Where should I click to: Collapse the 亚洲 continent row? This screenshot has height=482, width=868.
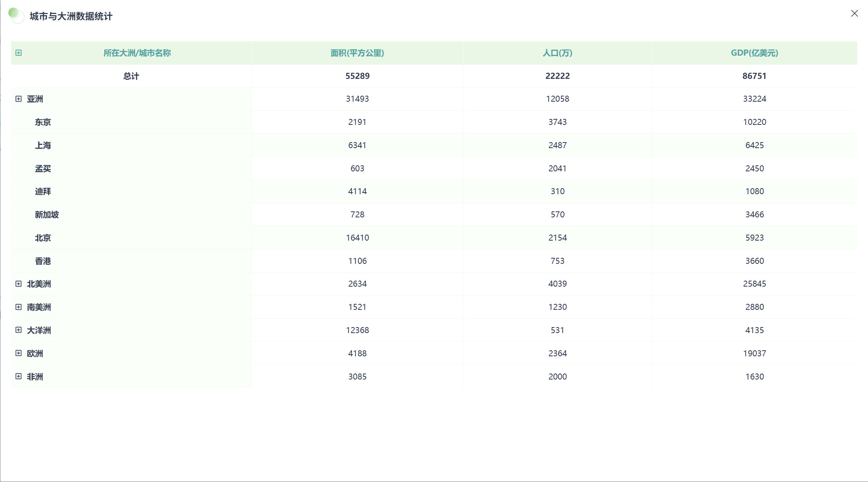point(18,99)
